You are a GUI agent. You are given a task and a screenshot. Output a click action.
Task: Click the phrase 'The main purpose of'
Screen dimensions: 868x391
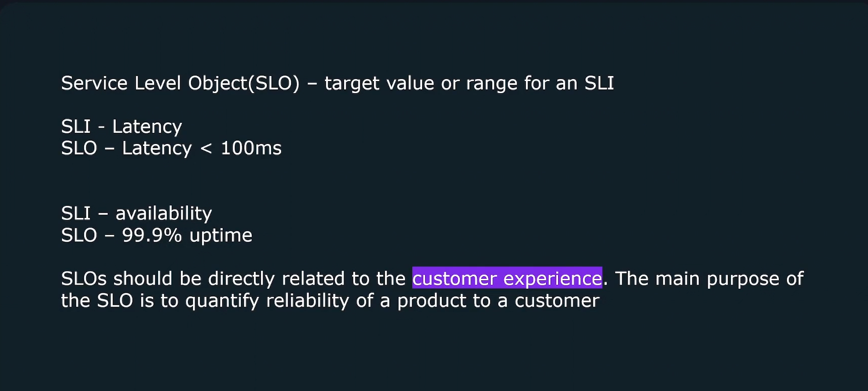709,278
